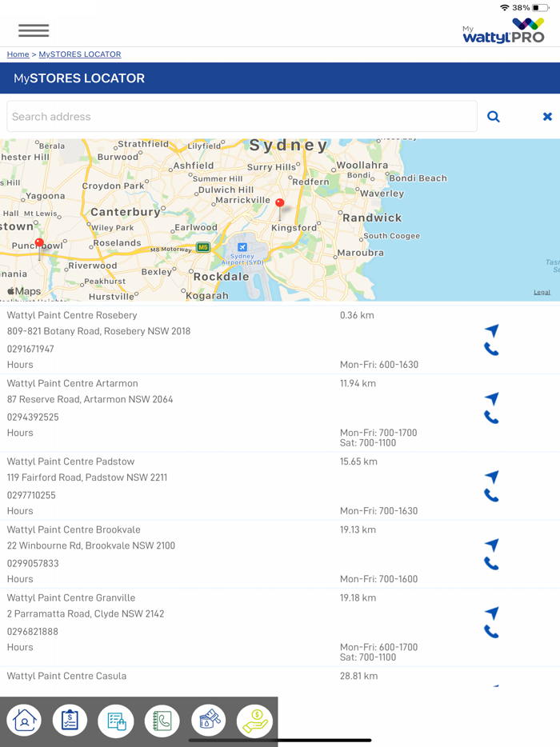The image size is (560, 747).
Task: Open the order list shopping bag icon
Action: click(x=116, y=721)
